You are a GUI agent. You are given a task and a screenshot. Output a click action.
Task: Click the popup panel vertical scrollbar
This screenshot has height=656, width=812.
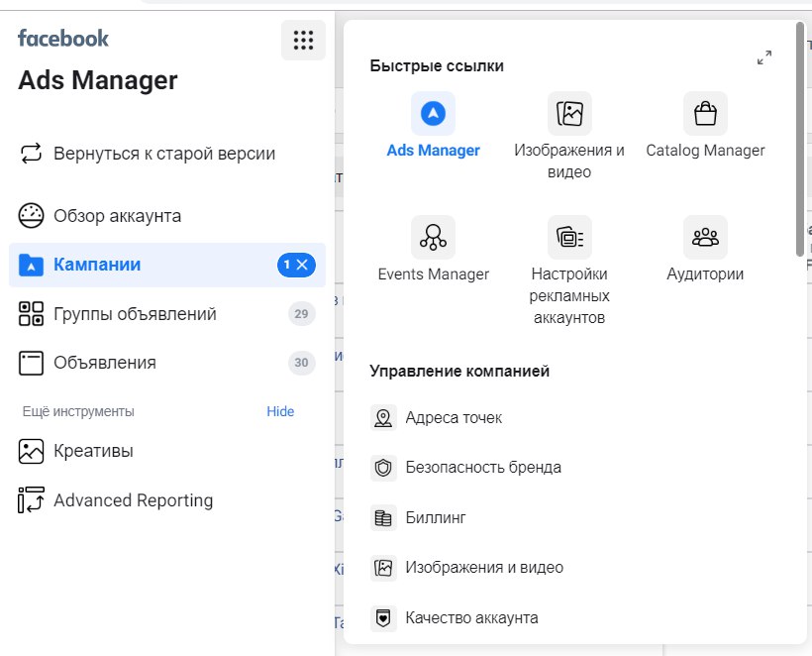pos(800,140)
